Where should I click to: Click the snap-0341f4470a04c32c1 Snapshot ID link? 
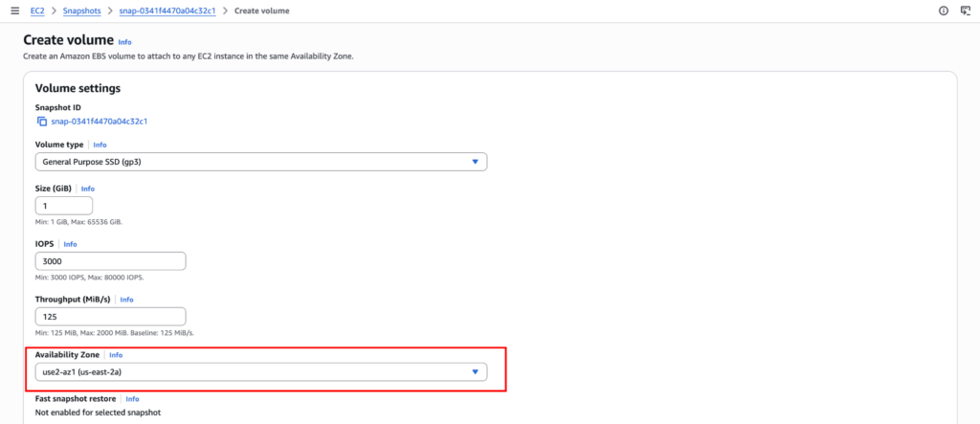pos(99,122)
